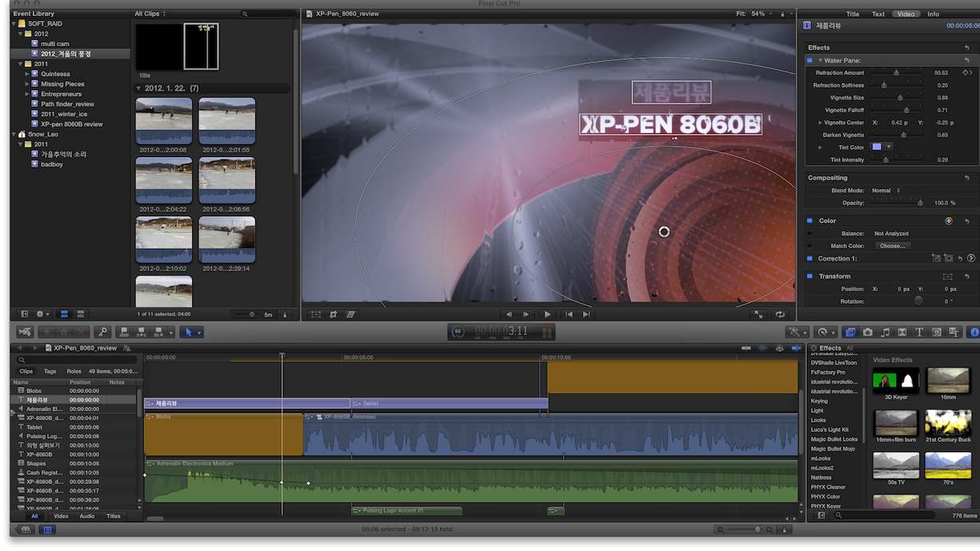Viewport: 980px width, 551px height.
Task: Expand the Quintessa event
Action: 27,74
